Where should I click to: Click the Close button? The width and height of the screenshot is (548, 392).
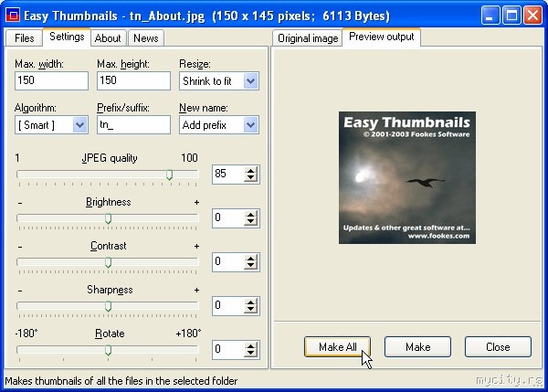[x=498, y=347]
